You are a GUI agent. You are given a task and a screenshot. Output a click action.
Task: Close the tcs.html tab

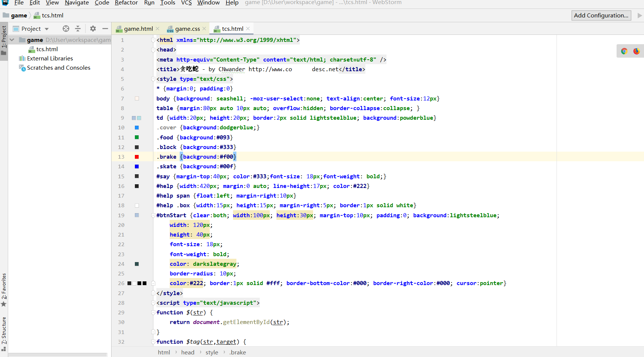tap(248, 29)
